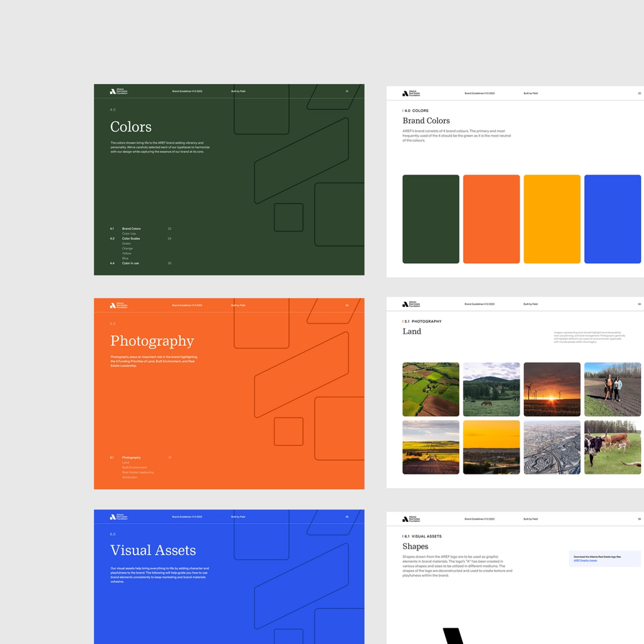Click the AREF logo on the green Colors slide
Image resolution: width=644 pixels, height=644 pixels.
tap(119, 91)
